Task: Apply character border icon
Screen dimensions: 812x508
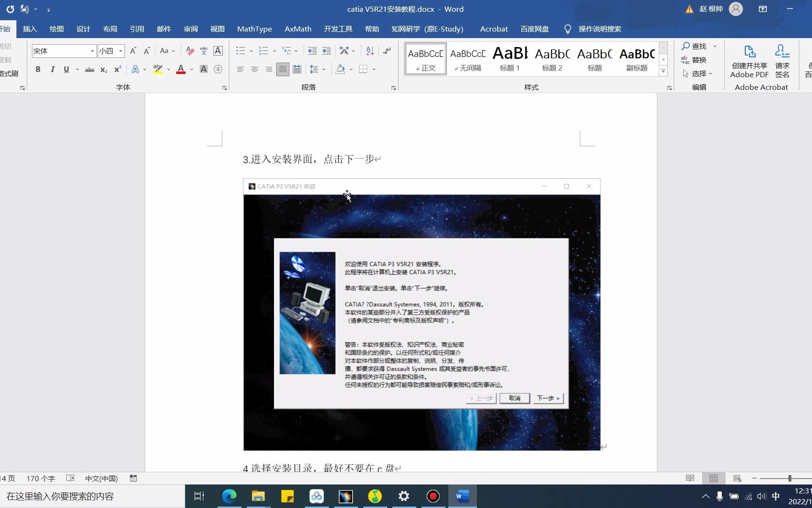Action: pyautogui.click(x=218, y=51)
